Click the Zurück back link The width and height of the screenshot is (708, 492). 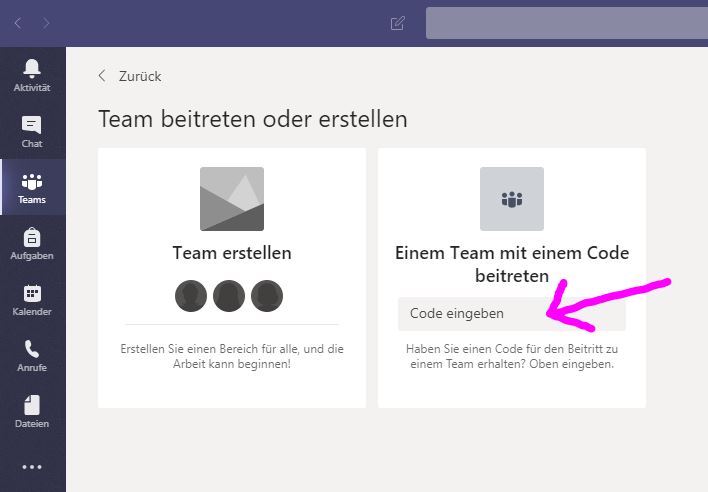130,76
